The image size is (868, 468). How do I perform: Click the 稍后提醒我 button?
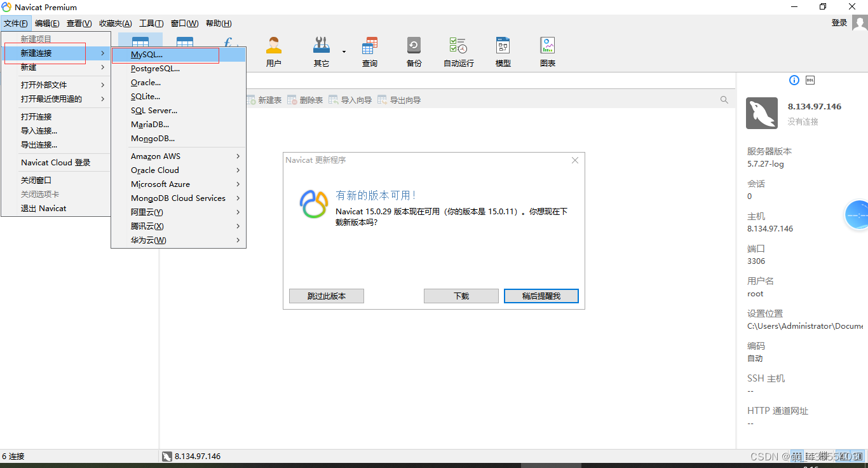tap(541, 296)
